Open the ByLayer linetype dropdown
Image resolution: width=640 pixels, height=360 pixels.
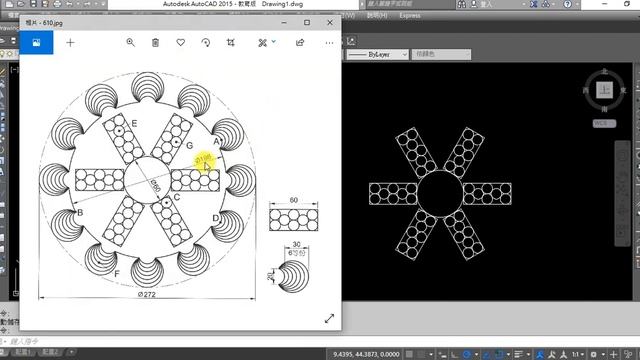[x=378, y=54]
